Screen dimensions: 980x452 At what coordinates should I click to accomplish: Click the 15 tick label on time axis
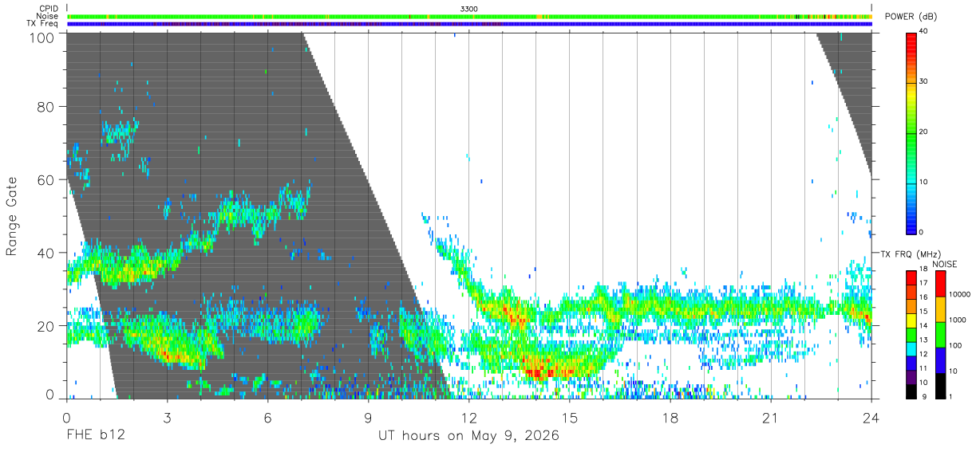point(570,418)
